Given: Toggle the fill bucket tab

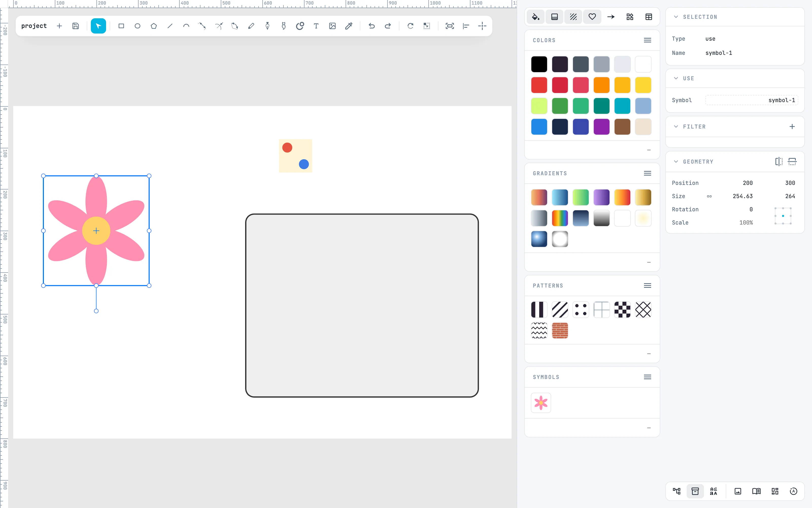Looking at the screenshot, I should coord(535,17).
